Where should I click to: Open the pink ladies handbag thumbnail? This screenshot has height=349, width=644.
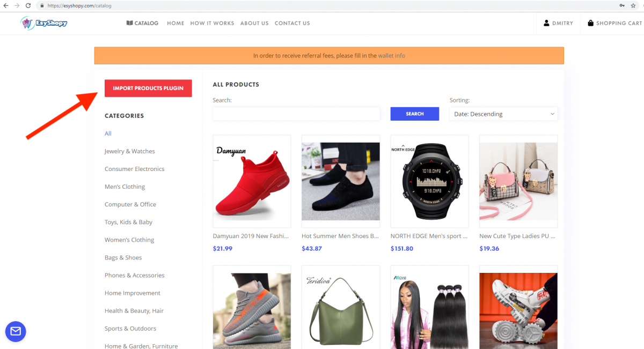[x=518, y=181]
